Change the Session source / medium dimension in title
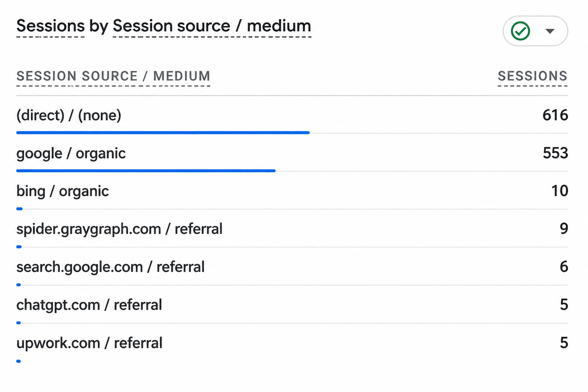 212,26
